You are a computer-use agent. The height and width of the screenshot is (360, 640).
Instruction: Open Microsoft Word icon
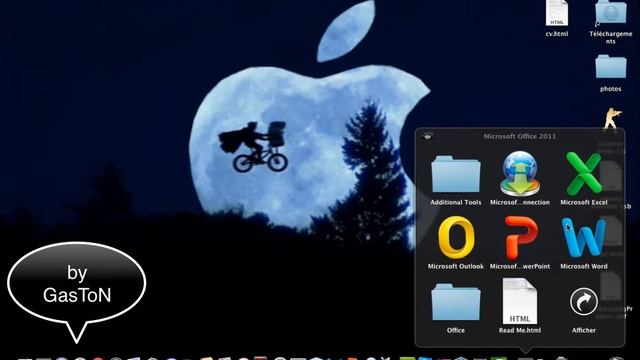pos(584,238)
